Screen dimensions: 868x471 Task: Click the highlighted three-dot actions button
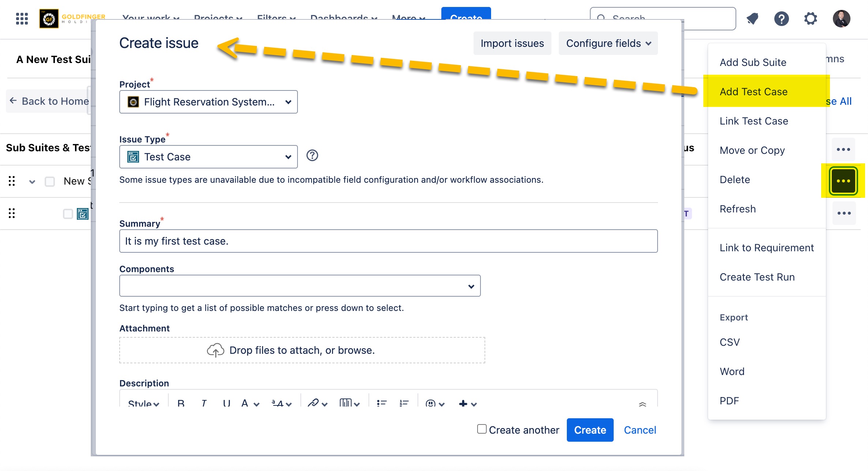coord(843,181)
